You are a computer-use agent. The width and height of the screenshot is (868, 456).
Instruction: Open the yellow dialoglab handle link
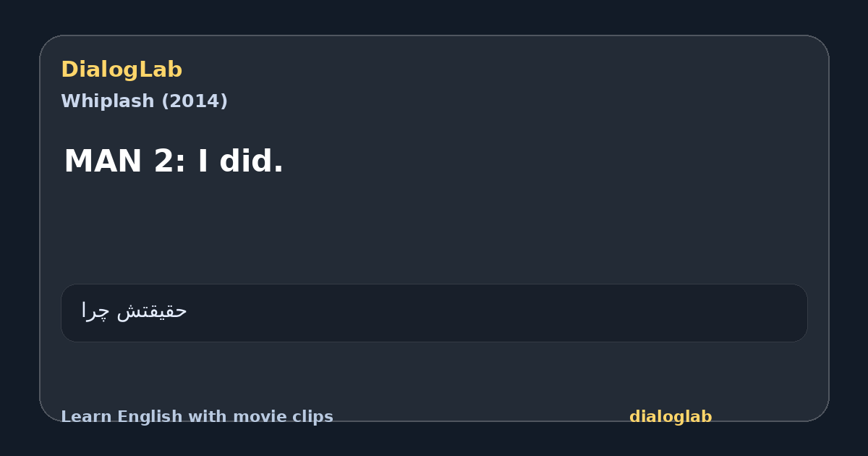tap(671, 417)
